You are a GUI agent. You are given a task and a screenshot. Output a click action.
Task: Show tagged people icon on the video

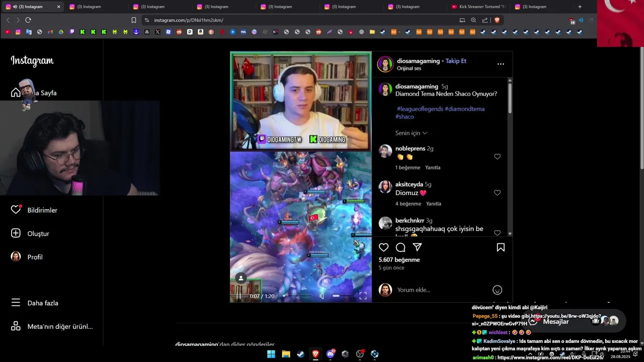(241, 278)
